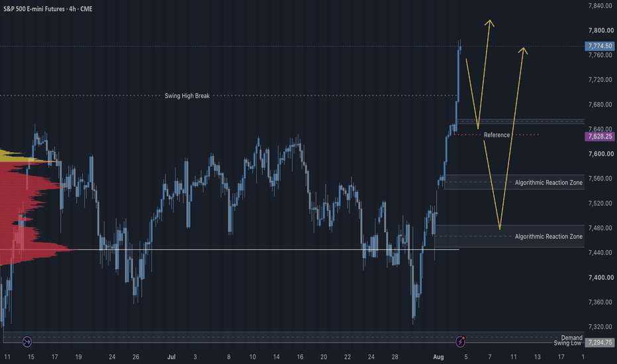Click the S&P 500 E-mini Futures chart title
617x364 pixels.
pyautogui.click(x=48, y=9)
